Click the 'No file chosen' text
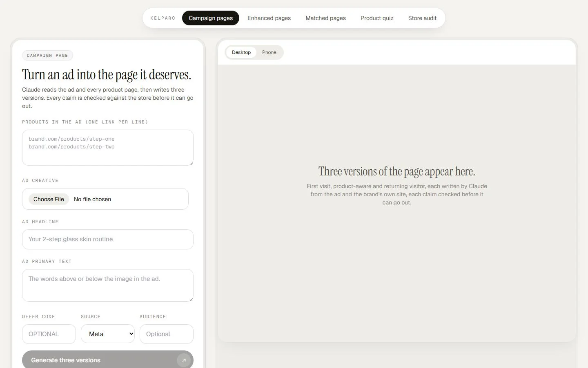588x368 pixels. pos(92,199)
